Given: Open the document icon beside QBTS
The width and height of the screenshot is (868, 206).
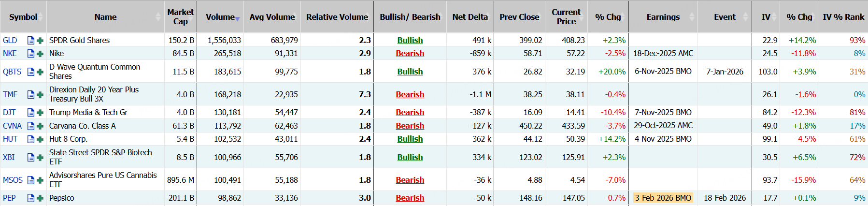Looking at the screenshot, I should [31, 72].
